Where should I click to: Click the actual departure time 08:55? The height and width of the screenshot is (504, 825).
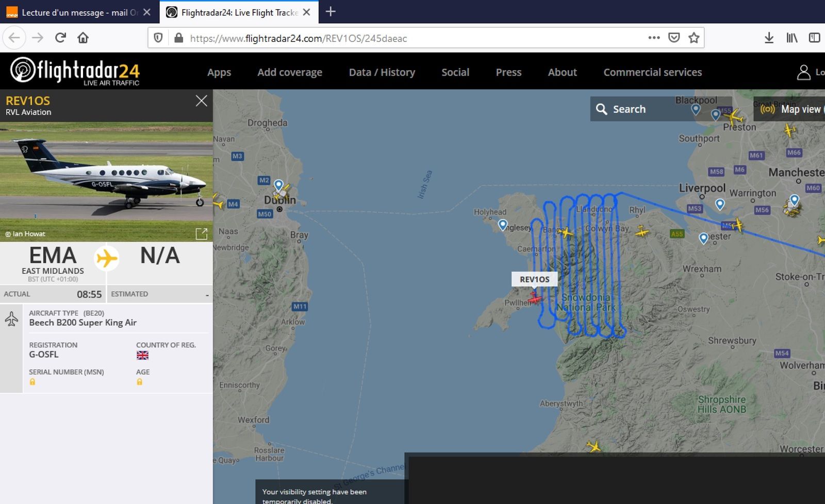(89, 294)
